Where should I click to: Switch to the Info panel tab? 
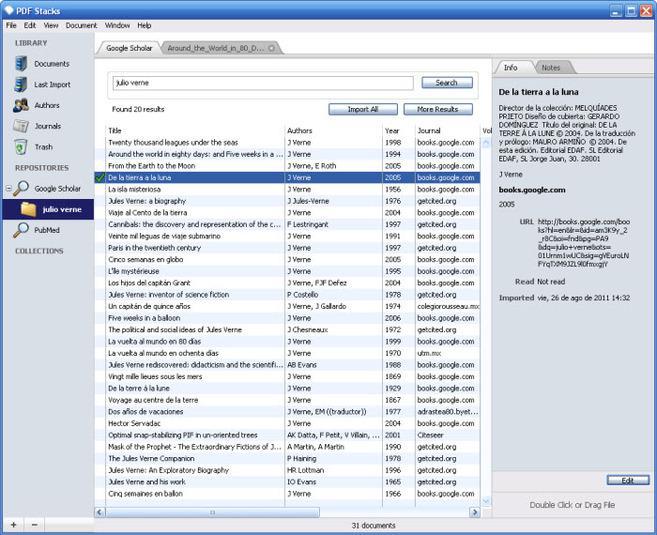tap(510, 67)
